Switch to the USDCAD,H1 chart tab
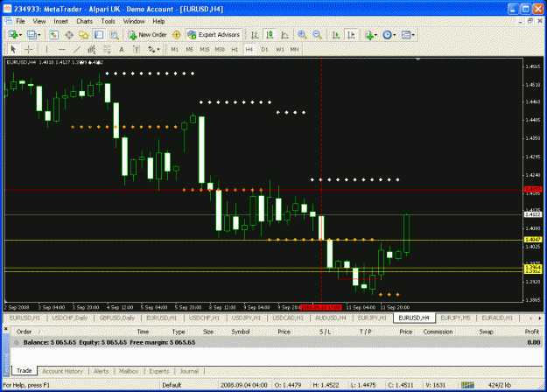The image size is (547, 392). (288, 318)
